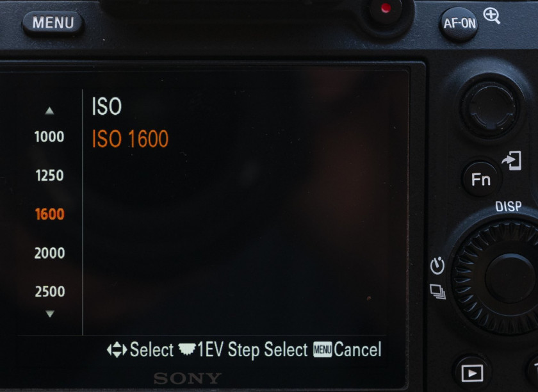Image resolution: width=538 pixels, height=392 pixels.
Task: Tap the red movie record button
Action: click(386, 8)
